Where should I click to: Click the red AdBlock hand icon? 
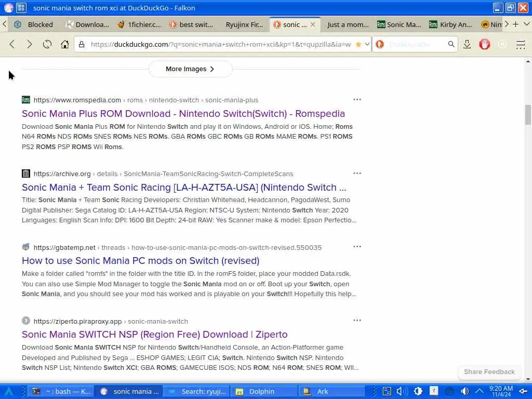click(x=485, y=44)
